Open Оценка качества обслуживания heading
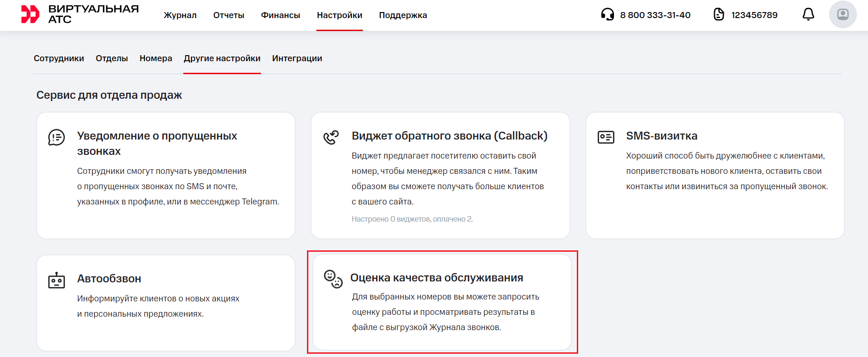 436,278
